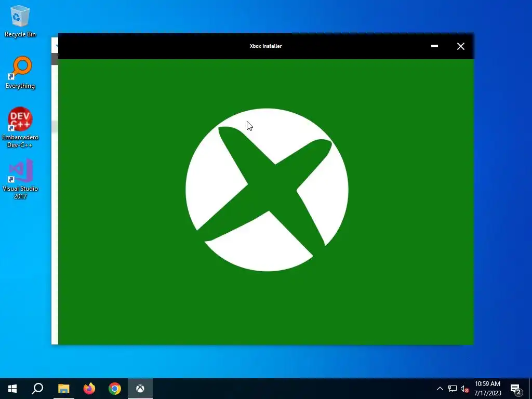Launch Firefox from the taskbar

point(89,389)
